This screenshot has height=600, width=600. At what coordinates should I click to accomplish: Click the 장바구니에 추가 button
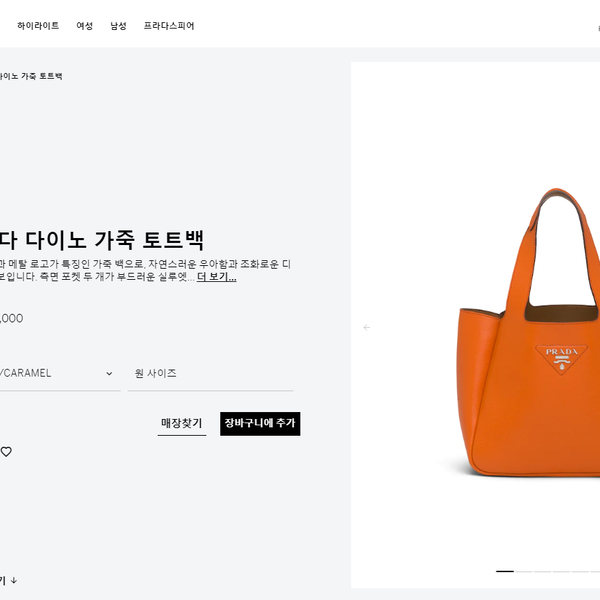click(x=260, y=424)
